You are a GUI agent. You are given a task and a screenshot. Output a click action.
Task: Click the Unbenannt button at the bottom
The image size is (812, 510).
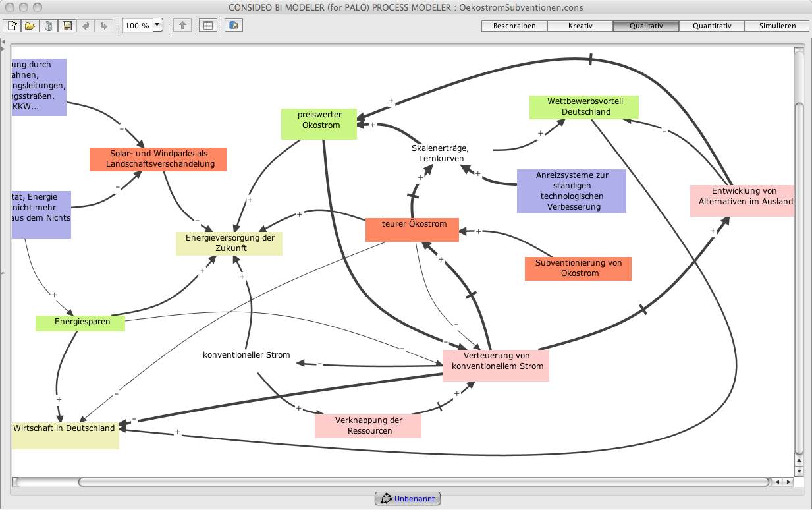click(408, 499)
